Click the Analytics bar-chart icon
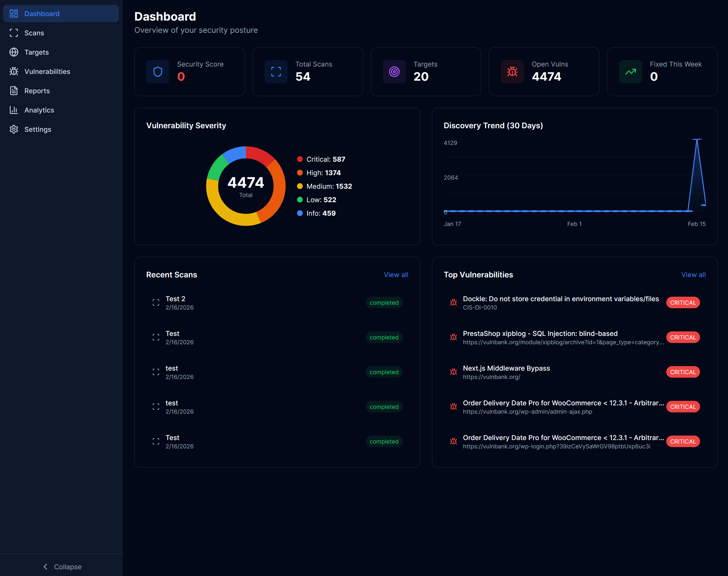 (13, 110)
